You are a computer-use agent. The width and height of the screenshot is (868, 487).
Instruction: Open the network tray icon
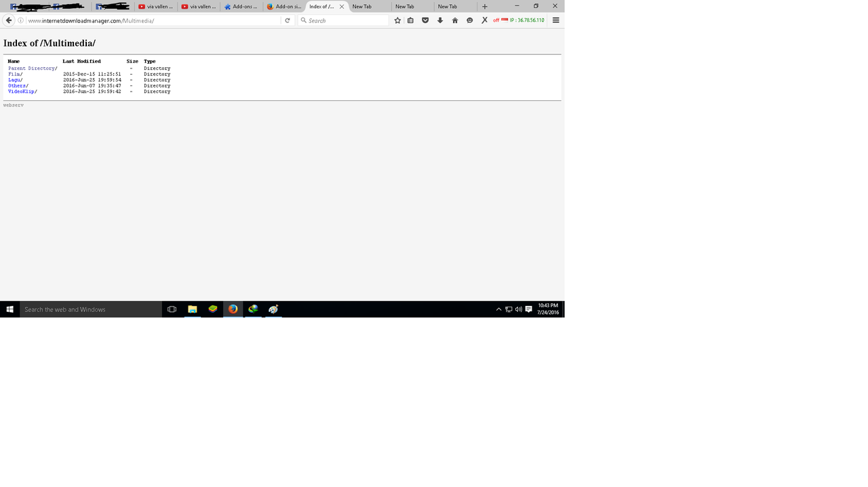[x=509, y=309]
